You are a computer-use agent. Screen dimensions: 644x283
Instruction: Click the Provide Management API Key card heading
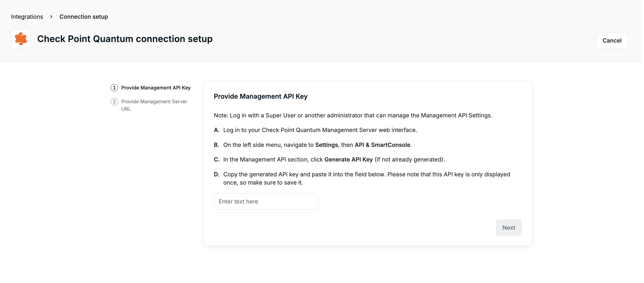click(260, 96)
